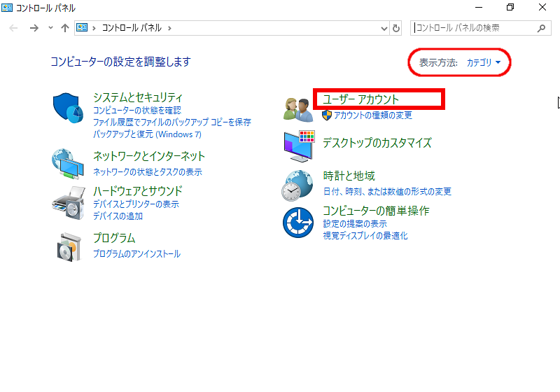Open デスクトップのカスタマイズ category
560x392 pixels.
(x=377, y=143)
